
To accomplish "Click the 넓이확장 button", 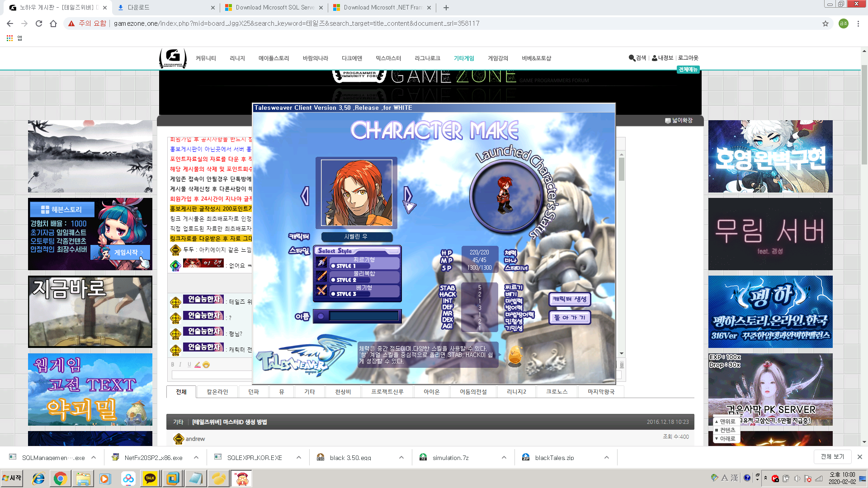I will [x=679, y=121].
